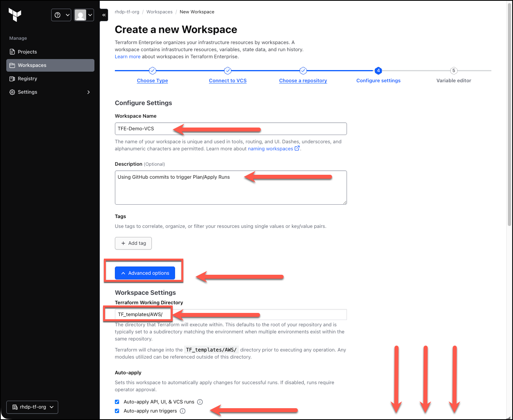The width and height of the screenshot is (513, 420).
Task: Click the Terraform logo icon
Action: click(x=15, y=15)
